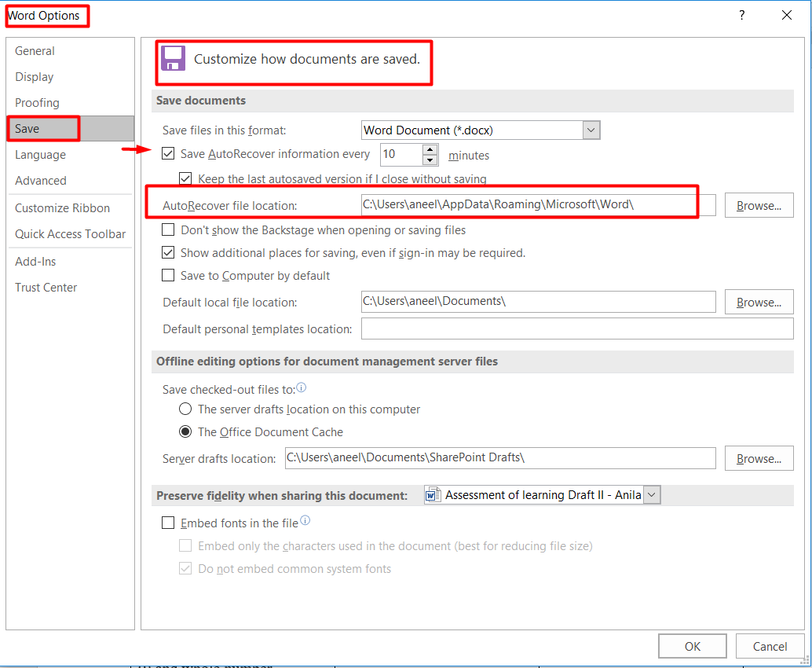The height and width of the screenshot is (668, 812).
Task: Select the Save category in sidebar
Action: click(x=71, y=129)
